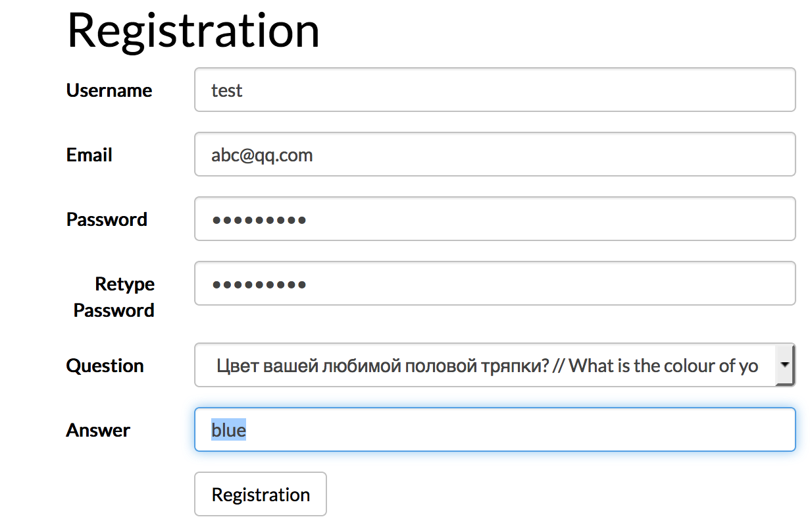812x519 pixels.
Task: Click the Retype Password label
Action: [x=114, y=297]
